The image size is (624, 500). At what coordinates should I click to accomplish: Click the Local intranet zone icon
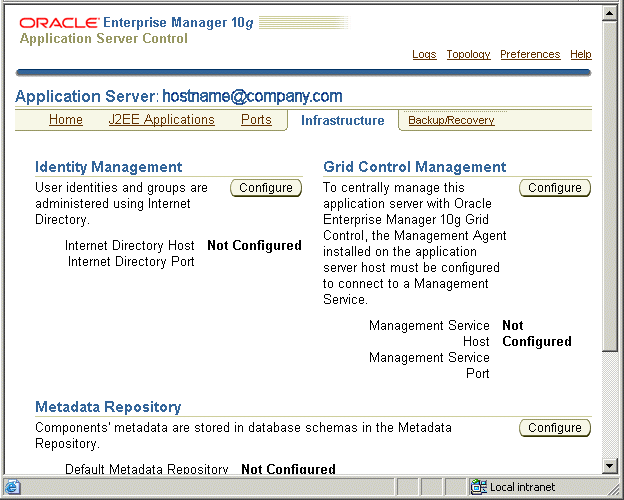pos(478,487)
